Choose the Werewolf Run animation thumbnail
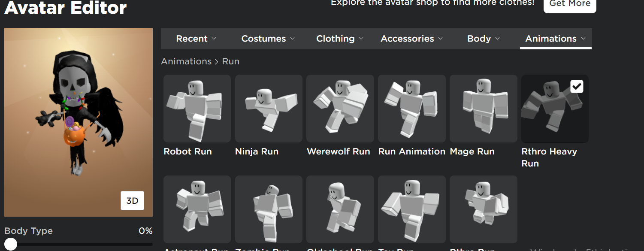The height and width of the screenshot is (251, 644). [x=340, y=109]
